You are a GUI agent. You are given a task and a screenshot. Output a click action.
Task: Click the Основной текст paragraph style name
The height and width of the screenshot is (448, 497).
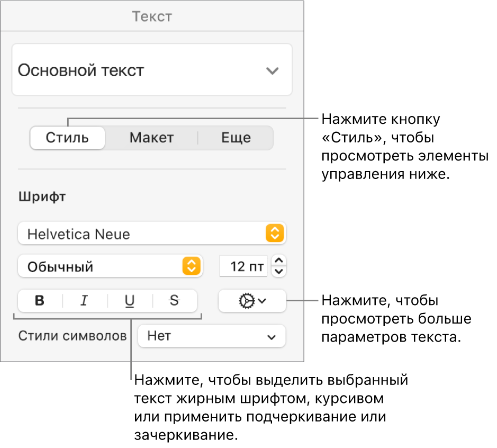[81, 70]
